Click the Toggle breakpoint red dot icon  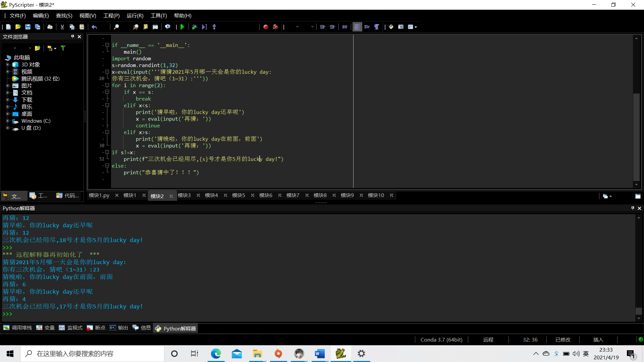coord(265,27)
